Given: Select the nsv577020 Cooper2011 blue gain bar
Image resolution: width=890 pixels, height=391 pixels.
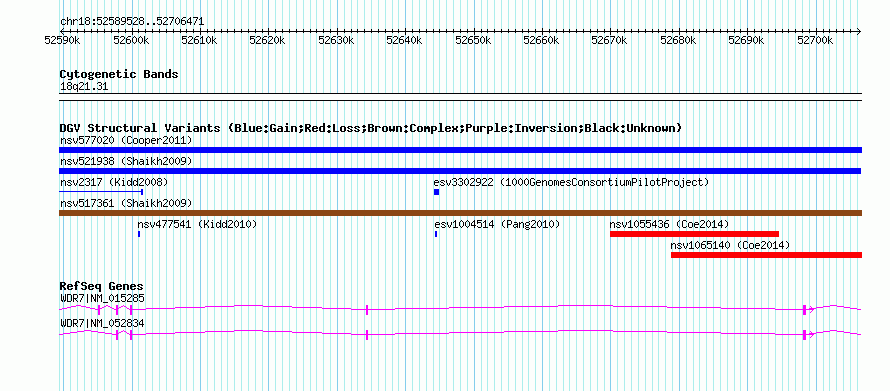Looking at the screenshot, I should tap(460, 150).
